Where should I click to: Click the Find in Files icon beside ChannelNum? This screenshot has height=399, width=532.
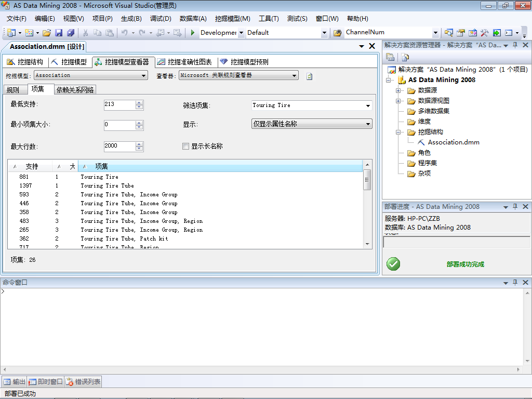[x=337, y=33]
